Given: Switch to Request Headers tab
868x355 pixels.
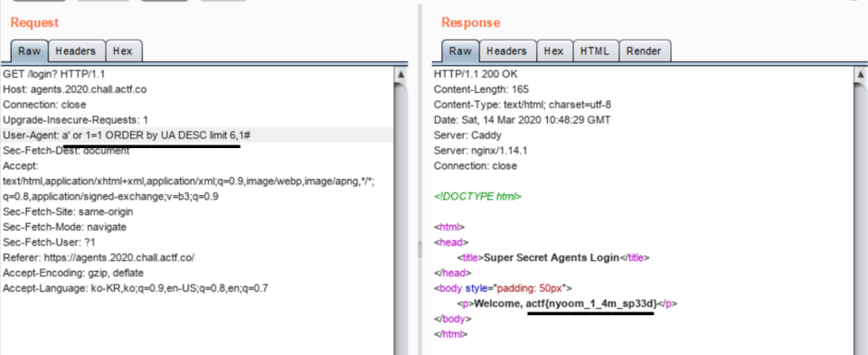Looking at the screenshot, I should (76, 51).
